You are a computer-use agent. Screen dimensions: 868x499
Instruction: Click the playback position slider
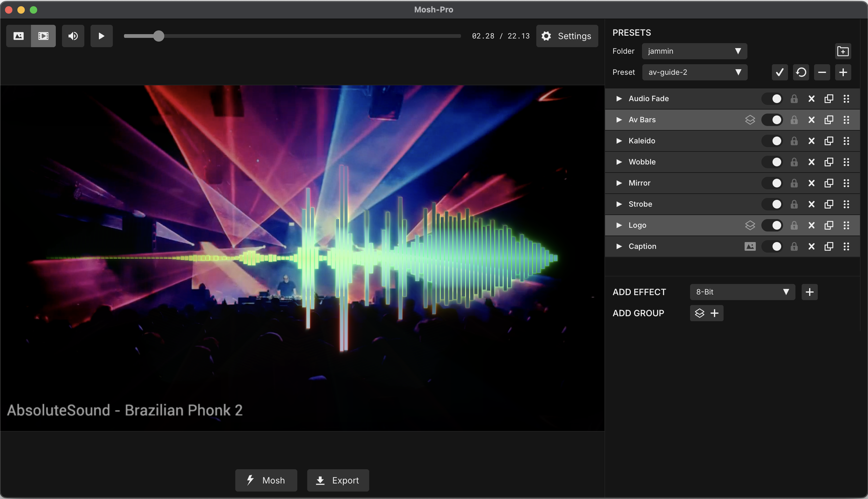click(x=292, y=36)
